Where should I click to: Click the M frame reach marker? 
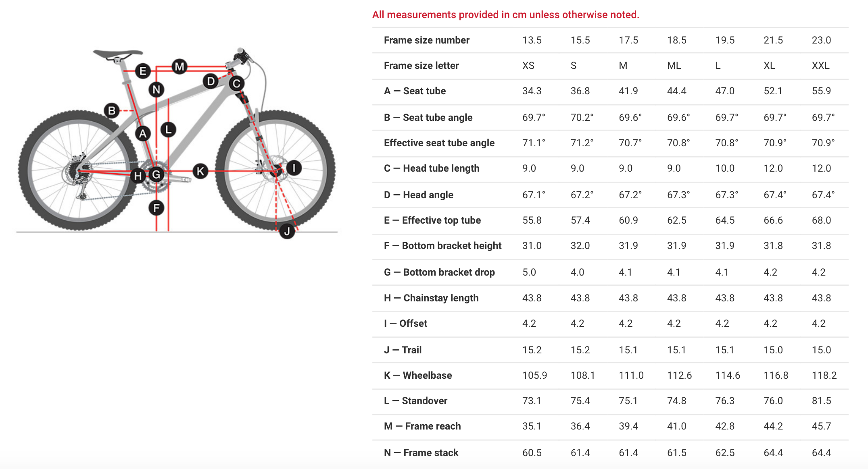coord(179,66)
